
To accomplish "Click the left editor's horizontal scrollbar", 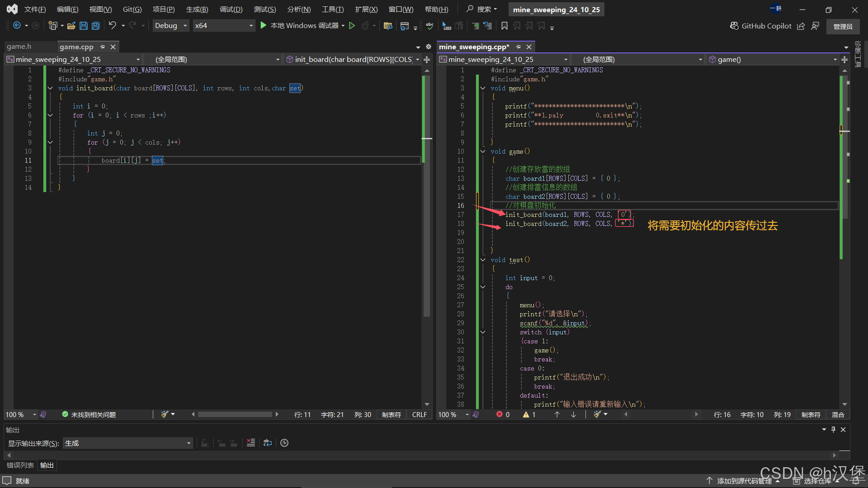I will click(x=235, y=414).
